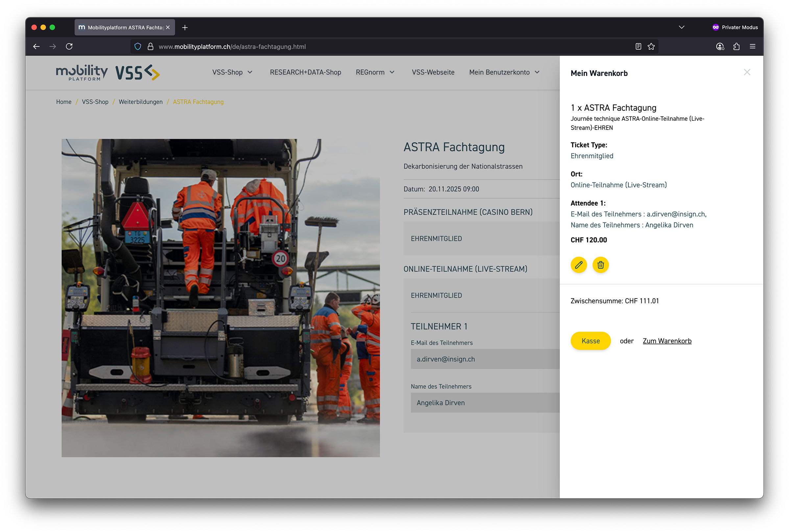Expand the REGnorm menu
Screen dimensions: 789x532
pos(375,72)
